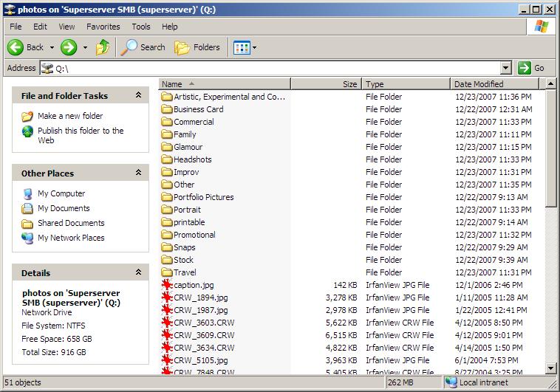Select the Headshots folder icon
Screen dimensions: 560x392
click(167, 159)
